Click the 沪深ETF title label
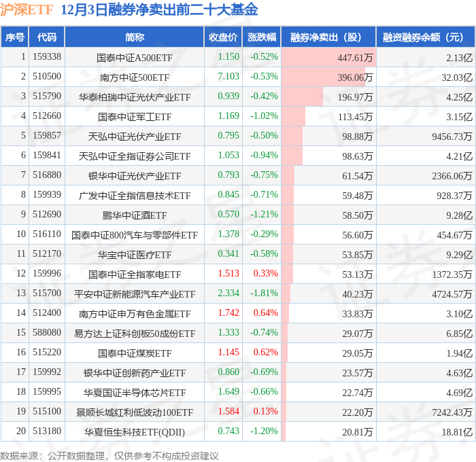This screenshot has width=476, height=462. pyautogui.click(x=27, y=10)
